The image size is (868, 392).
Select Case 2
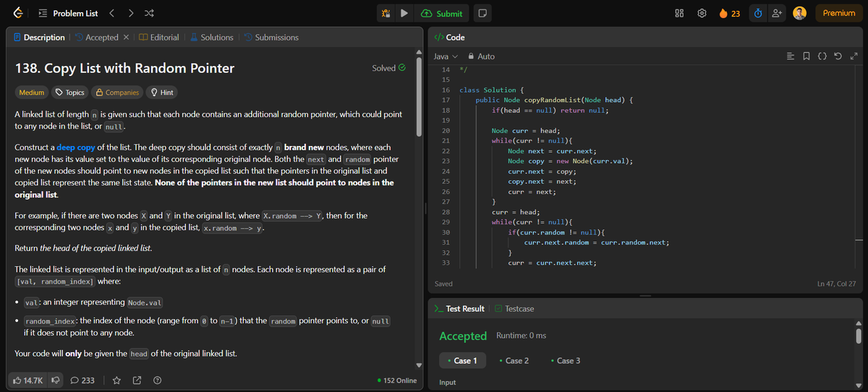(x=513, y=360)
